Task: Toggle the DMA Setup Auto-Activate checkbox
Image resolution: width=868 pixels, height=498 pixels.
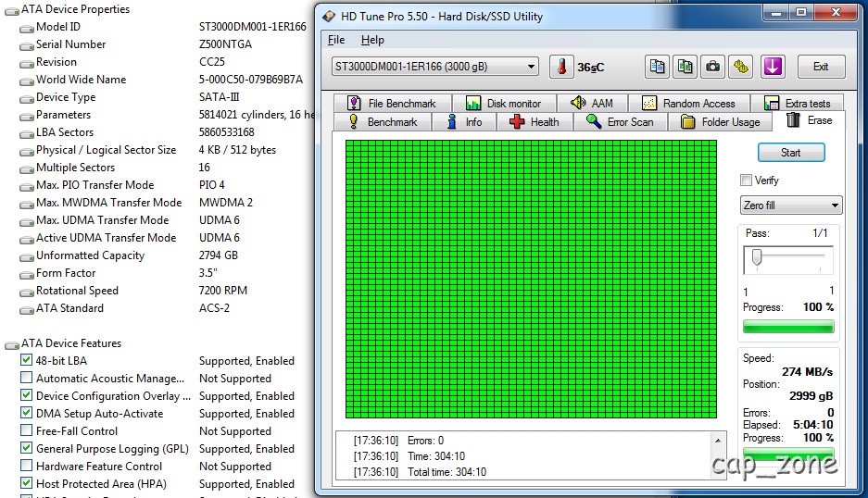Action: 26,413
